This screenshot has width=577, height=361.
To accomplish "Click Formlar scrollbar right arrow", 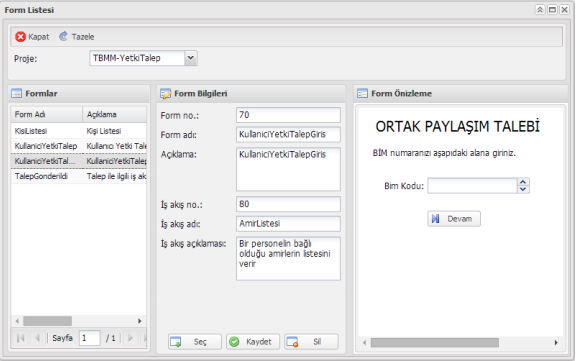I will point(140,321).
